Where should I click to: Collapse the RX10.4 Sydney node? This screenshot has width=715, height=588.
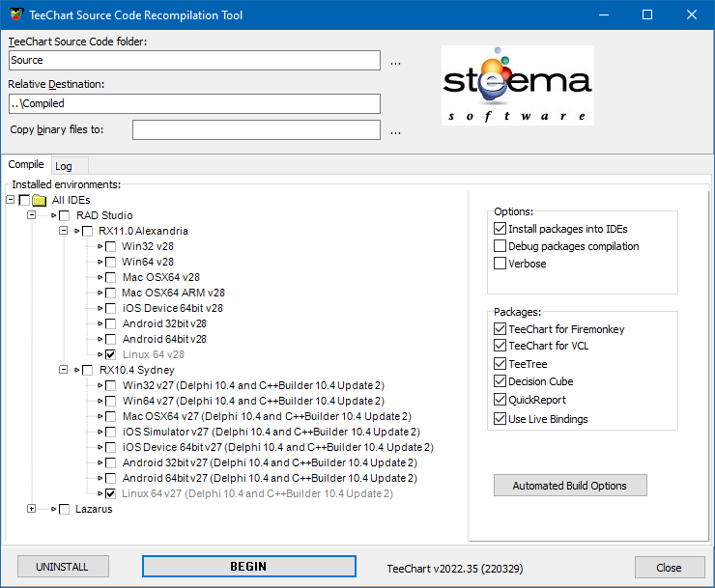[x=64, y=370]
